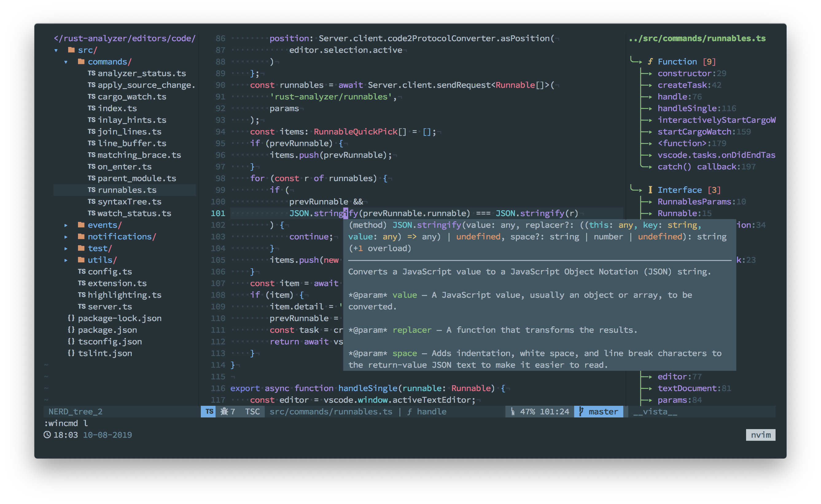Collapse the commands/ folder arrow
Image resolution: width=821 pixels, height=504 pixels.
(66, 62)
